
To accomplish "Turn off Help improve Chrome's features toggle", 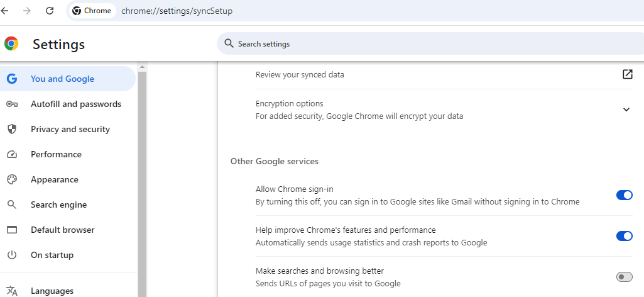I will pos(624,236).
